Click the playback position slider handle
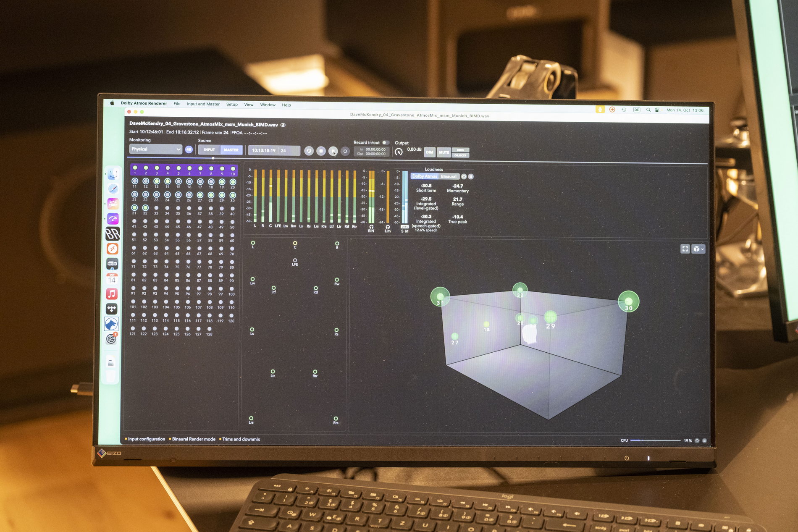Viewport: 798px width, 532px height. (213, 158)
